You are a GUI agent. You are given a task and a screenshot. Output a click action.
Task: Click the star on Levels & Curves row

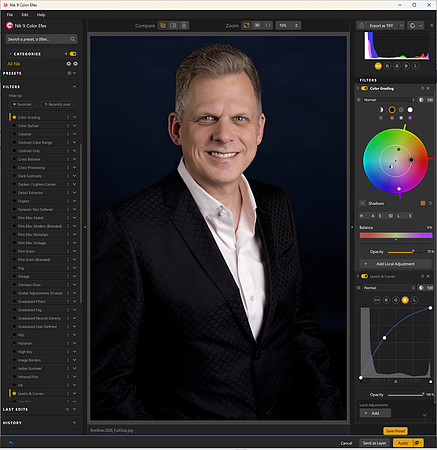point(14,393)
